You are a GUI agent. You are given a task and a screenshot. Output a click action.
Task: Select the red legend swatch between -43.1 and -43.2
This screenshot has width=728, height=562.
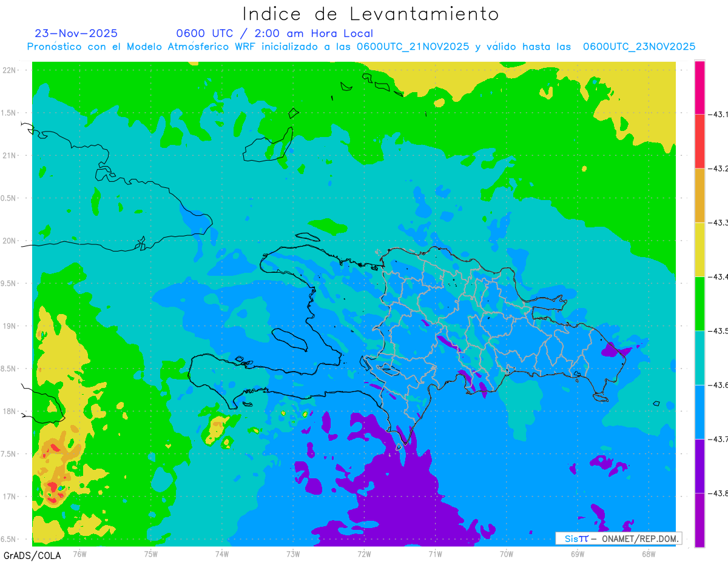coord(699,141)
